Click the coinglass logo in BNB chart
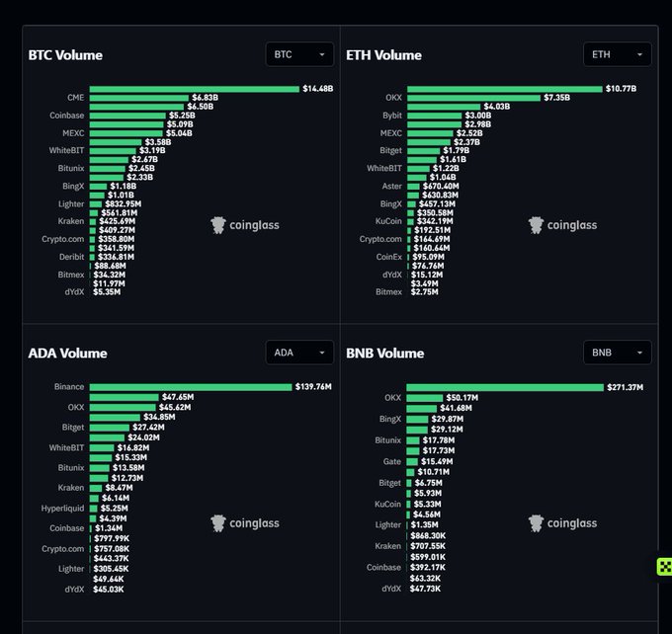 pos(562,523)
